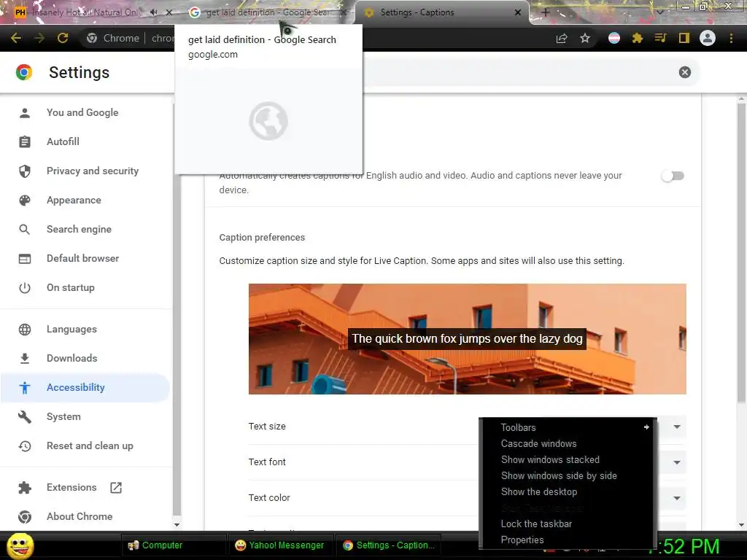Choose Show windows stacked
The width and height of the screenshot is (747, 560).
(568, 460)
